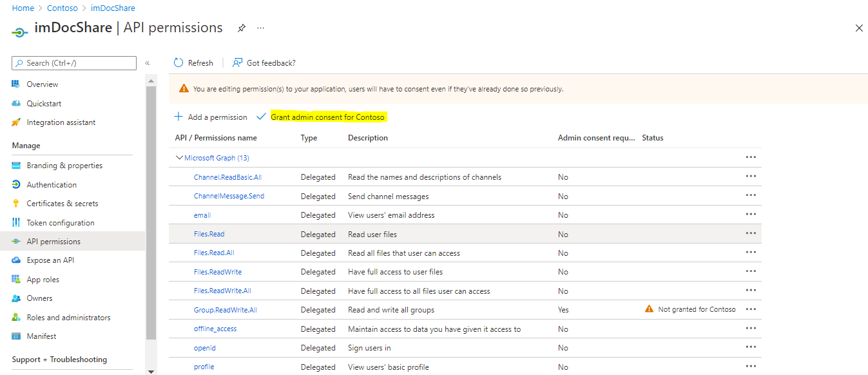The height and width of the screenshot is (375, 868).
Task: Click the Not granted for Contoso status
Action: point(690,309)
